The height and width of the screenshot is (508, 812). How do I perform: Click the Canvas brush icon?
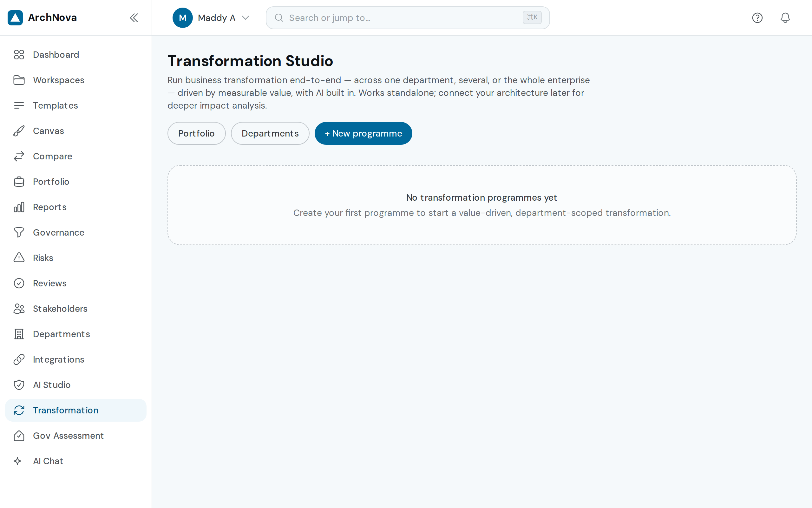tap(19, 131)
